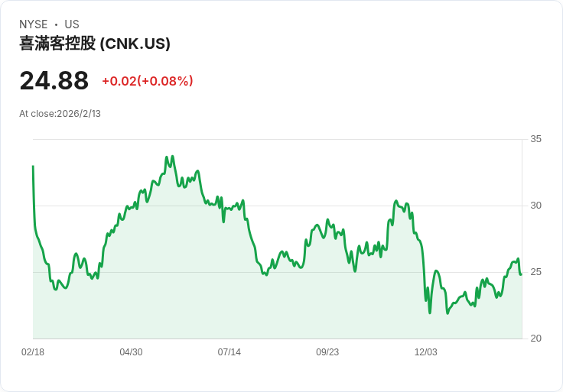Click the lowest trough after 12/03
This screenshot has width=563, height=392.
(447, 313)
